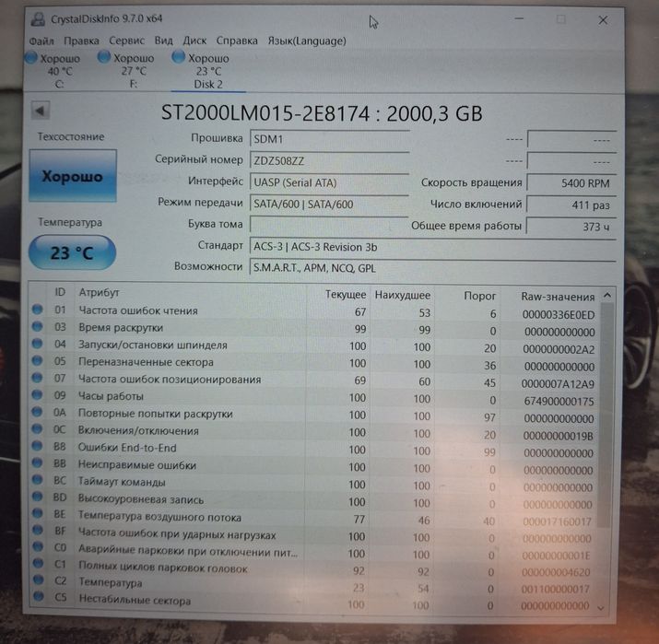Click status dot for Нестабильные сектора

tap(39, 596)
